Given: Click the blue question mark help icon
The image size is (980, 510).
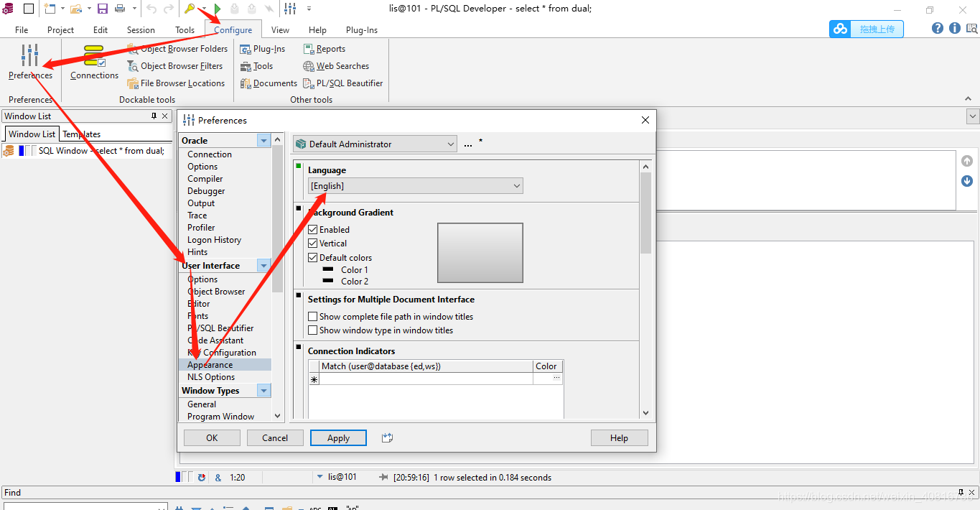Looking at the screenshot, I should click(x=938, y=28).
